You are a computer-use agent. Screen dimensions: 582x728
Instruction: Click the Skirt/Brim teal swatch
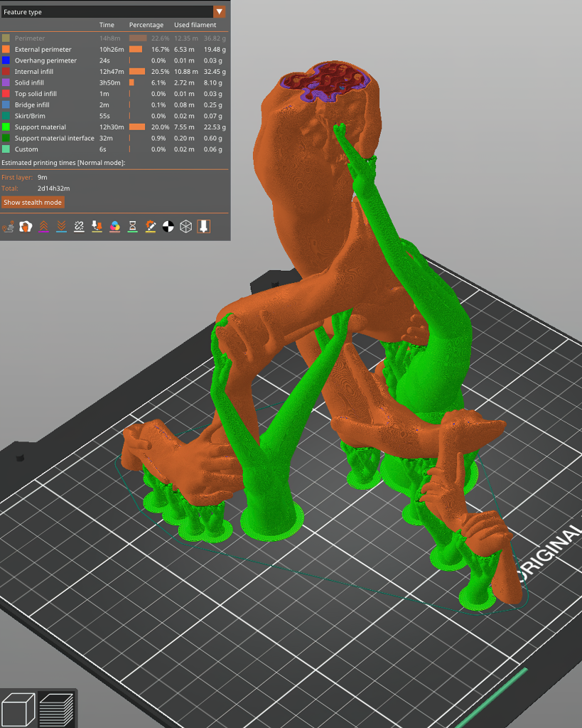coord(6,116)
